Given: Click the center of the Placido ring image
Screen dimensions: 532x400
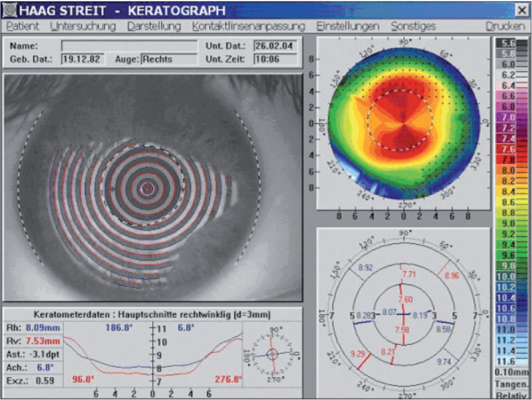Looking at the screenshot, I should [x=147, y=188].
